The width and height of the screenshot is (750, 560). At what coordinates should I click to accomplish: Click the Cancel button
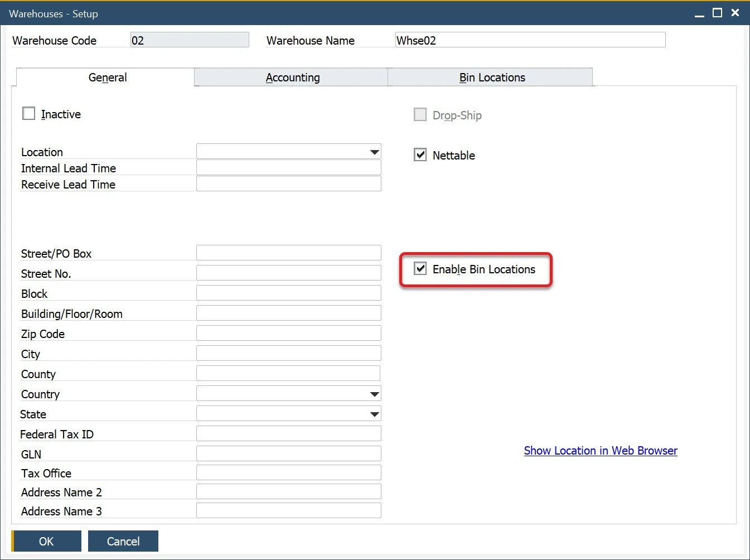coord(123,541)
